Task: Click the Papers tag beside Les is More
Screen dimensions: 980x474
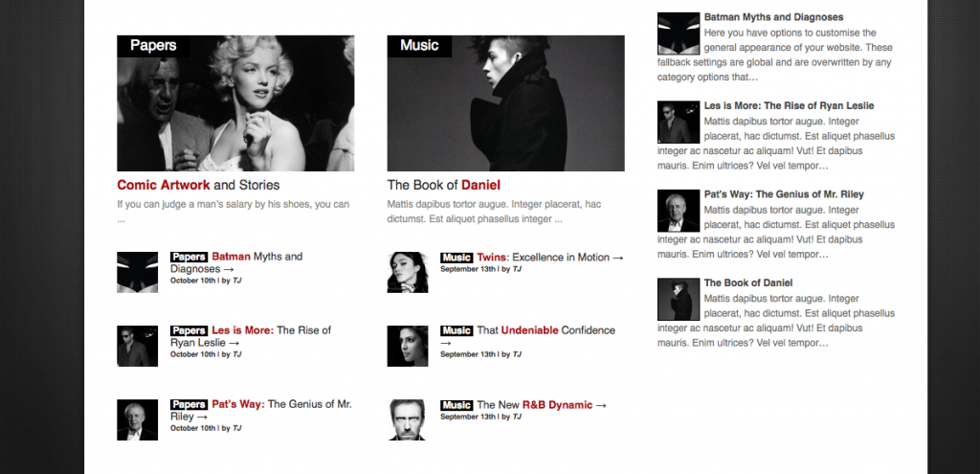Action: (189, 330)
